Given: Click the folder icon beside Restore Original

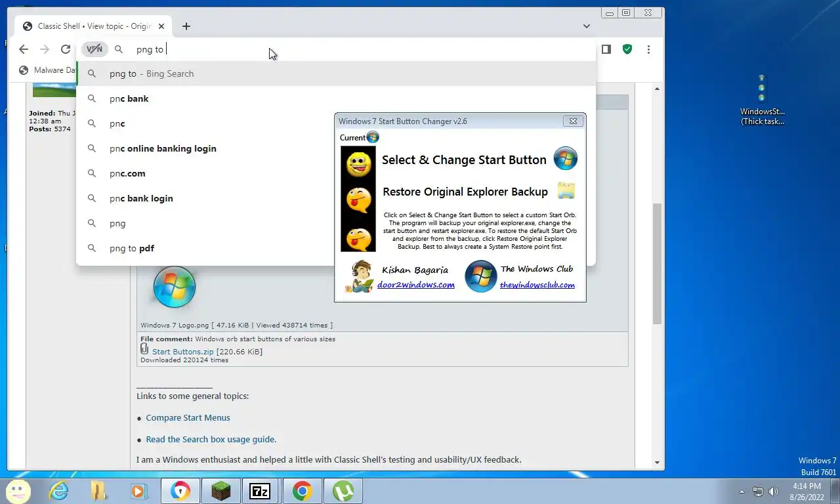Looking at the screenshot, I should [x=566, y=191].
